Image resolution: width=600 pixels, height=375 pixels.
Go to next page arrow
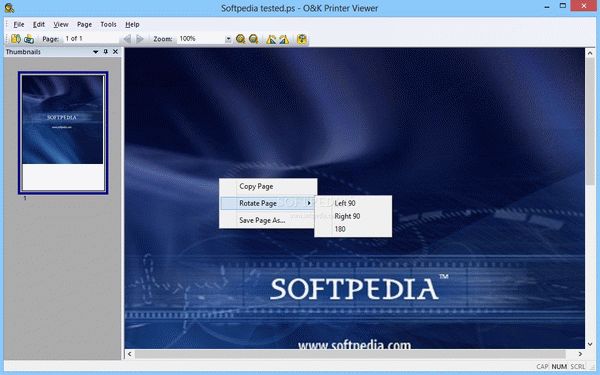[x=140, y=39]
